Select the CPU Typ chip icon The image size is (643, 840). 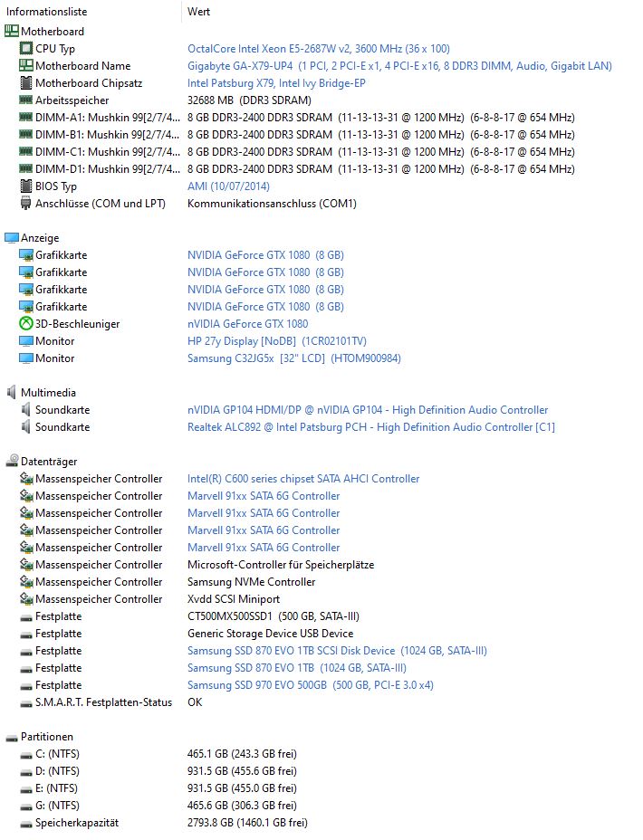(x=25, y=48)
